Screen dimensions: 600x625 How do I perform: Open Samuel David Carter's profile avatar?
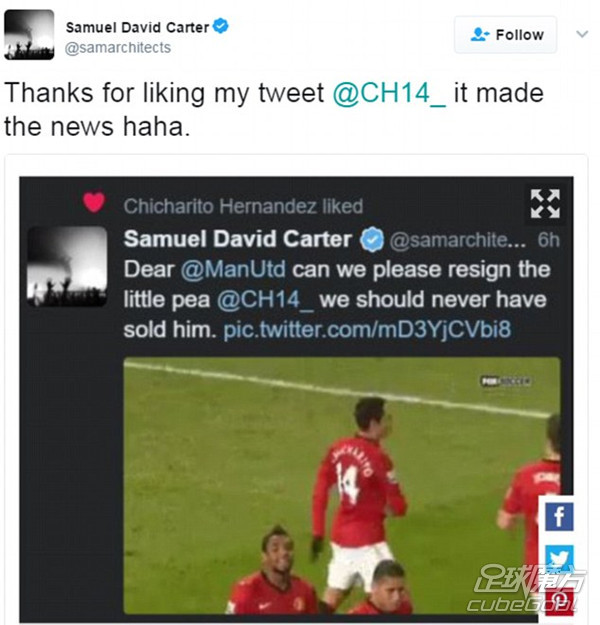[29, 35]
